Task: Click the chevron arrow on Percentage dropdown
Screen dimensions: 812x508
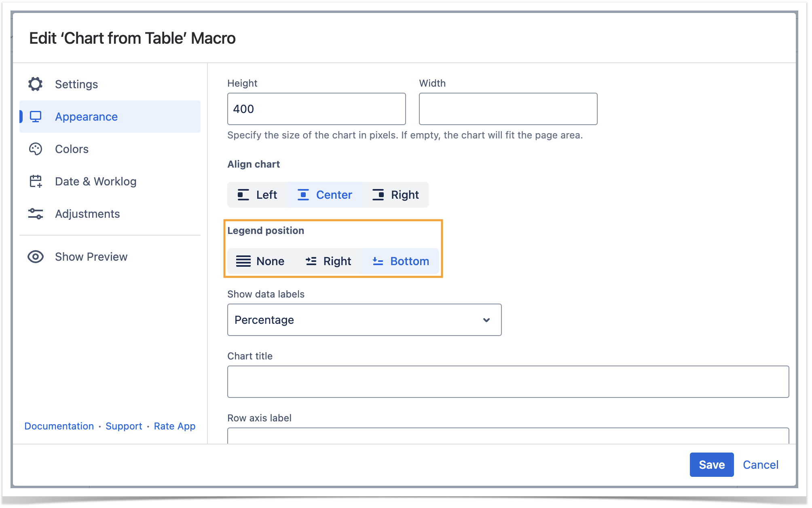Action: point(486,320)
